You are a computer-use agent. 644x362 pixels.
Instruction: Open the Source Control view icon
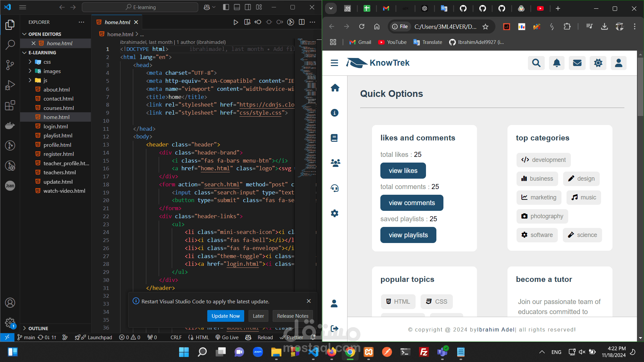10,65
